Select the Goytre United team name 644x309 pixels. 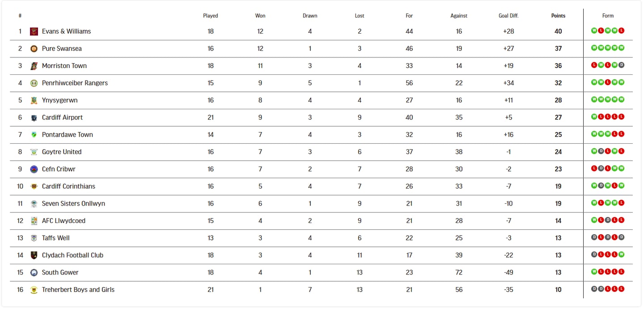[x=62, y=152]
